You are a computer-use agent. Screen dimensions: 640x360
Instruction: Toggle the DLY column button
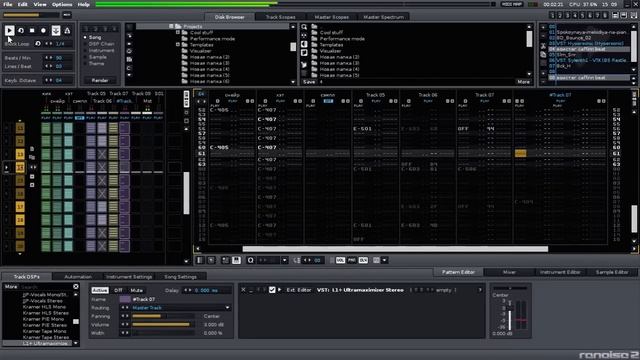(363, 260)
